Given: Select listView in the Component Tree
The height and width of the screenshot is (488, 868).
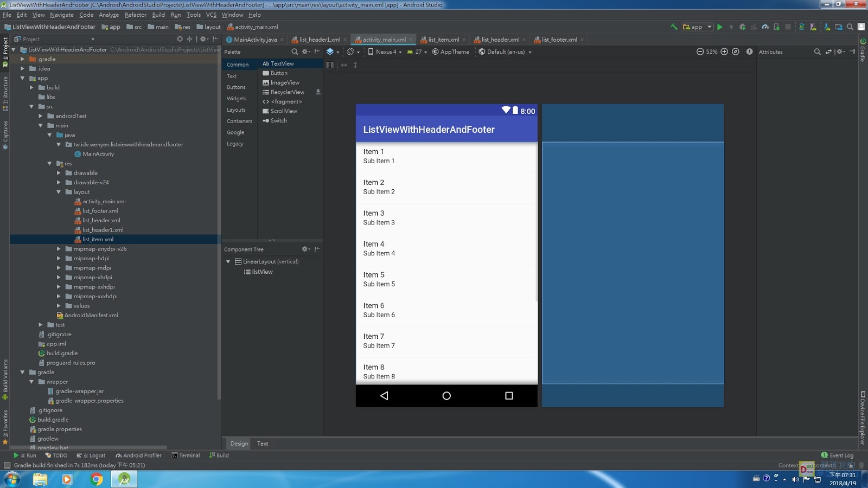Looking at the screenshot, I should coord(262,272).
